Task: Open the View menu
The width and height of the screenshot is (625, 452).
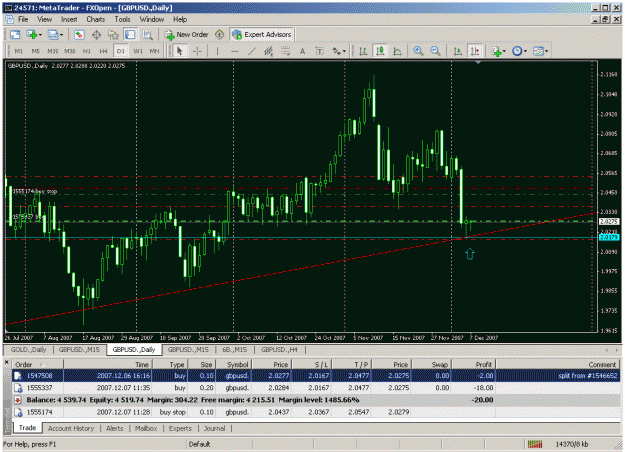Action: click(45, 19)
